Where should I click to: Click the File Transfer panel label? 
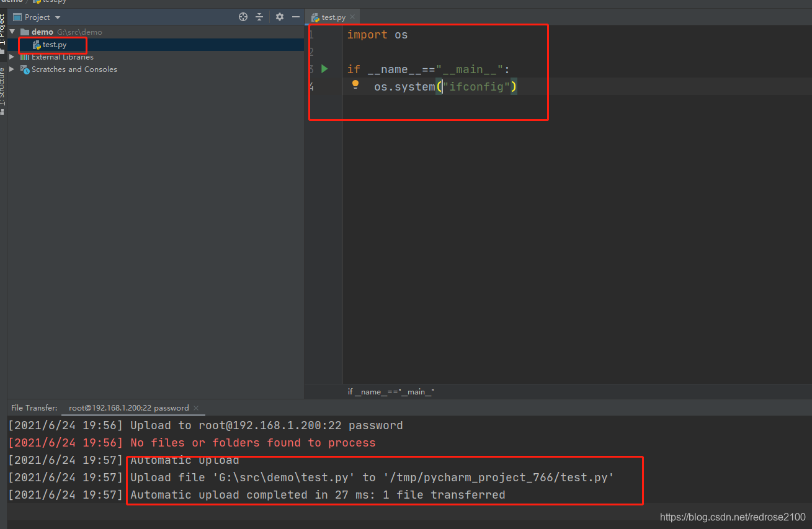pos(34,408)
